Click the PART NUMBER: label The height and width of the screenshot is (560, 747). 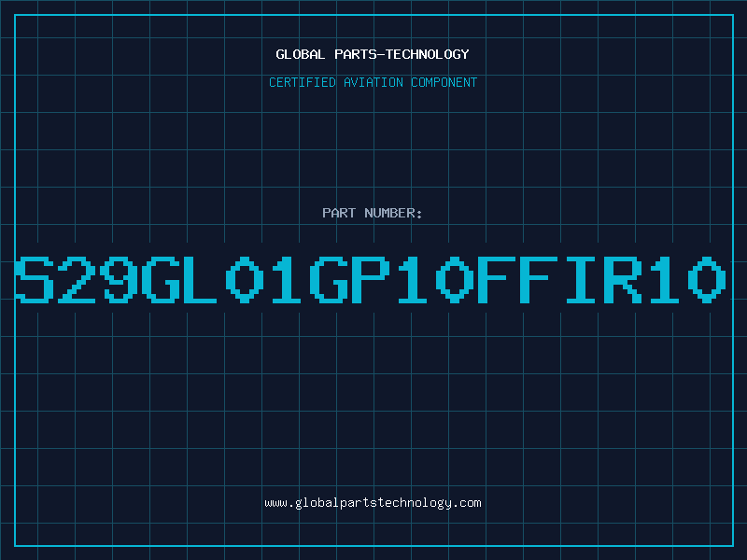(x=372, y=213)
